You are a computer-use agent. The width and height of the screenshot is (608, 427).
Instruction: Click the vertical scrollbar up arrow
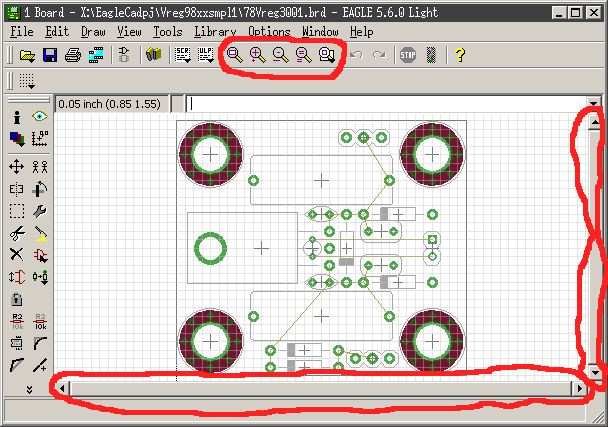pos(595,122)
